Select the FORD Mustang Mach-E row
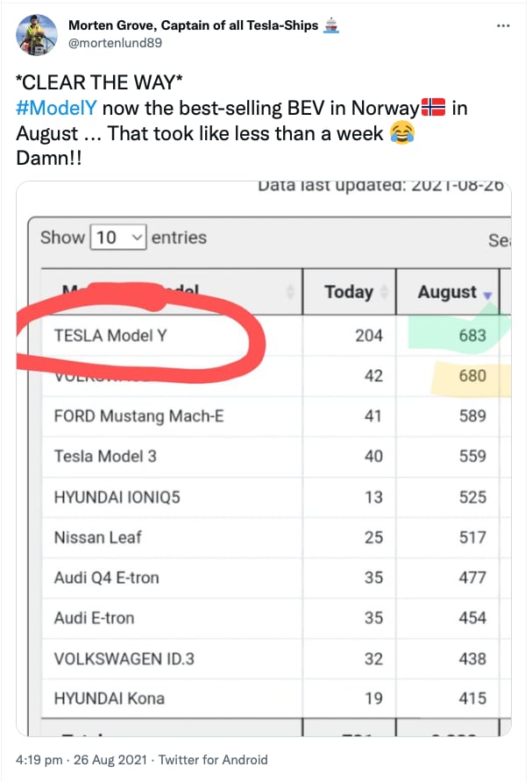Image resolution: width=532 pixels, height=781 pixels. coord(276,415)
